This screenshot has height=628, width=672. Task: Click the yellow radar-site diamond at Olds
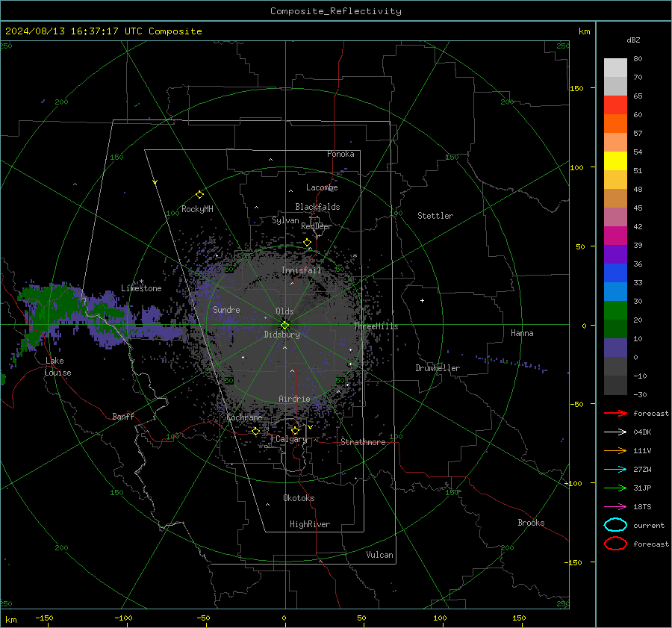click(x=284, y=325)
